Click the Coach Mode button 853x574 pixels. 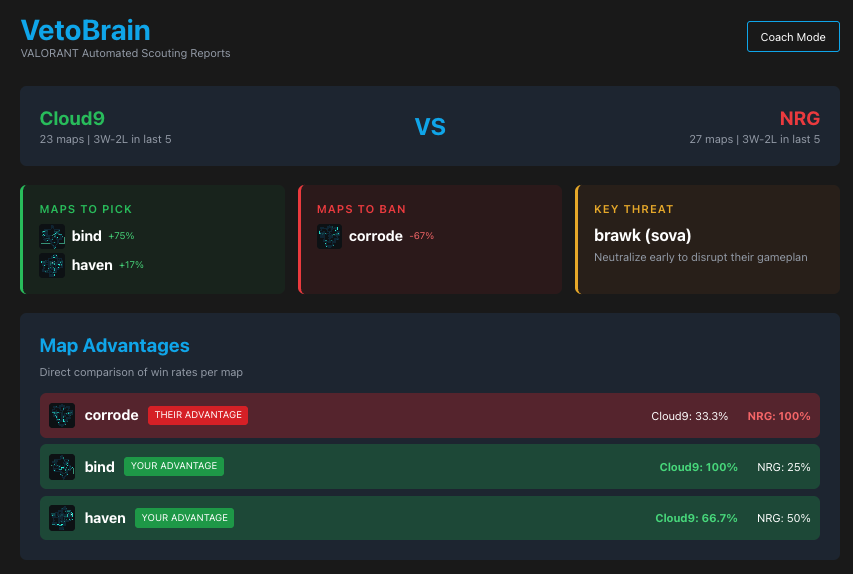click(x=793, y=37)
